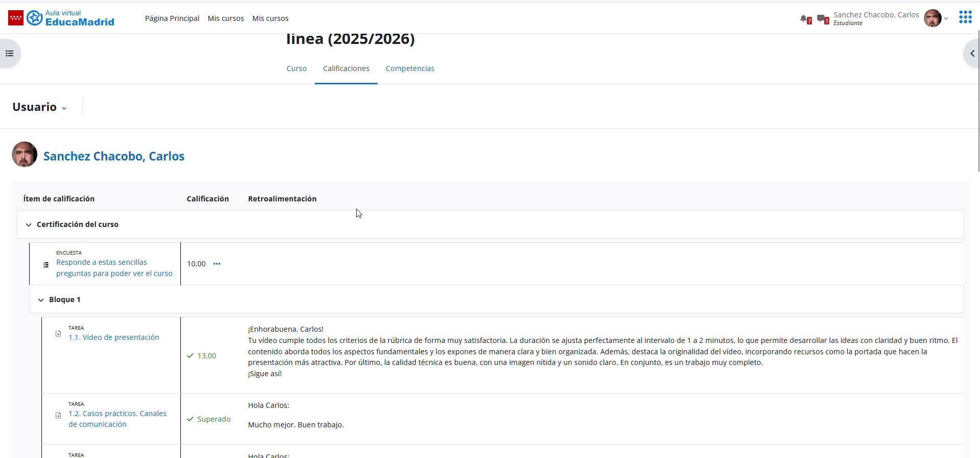Viewport: 980px width, 458px height.
Task: Click Video de presentación task icon
Action: click(x=58, y=334)
